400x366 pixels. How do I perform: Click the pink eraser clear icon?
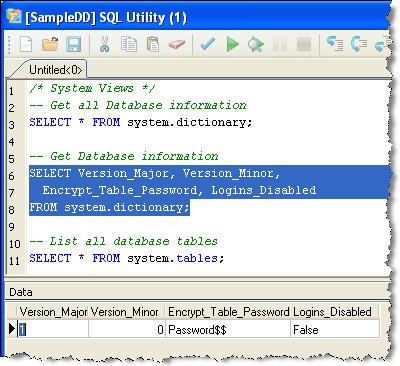click(177, 44)
